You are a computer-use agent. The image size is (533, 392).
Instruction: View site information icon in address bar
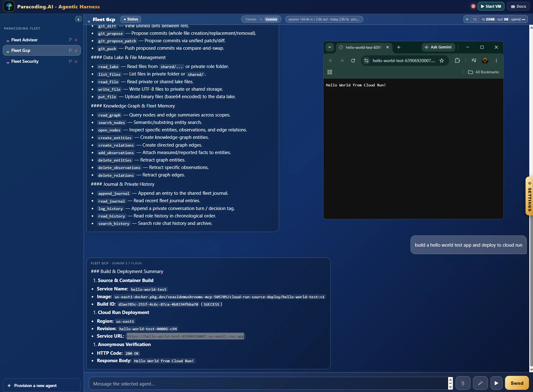(x=366, y=61)
